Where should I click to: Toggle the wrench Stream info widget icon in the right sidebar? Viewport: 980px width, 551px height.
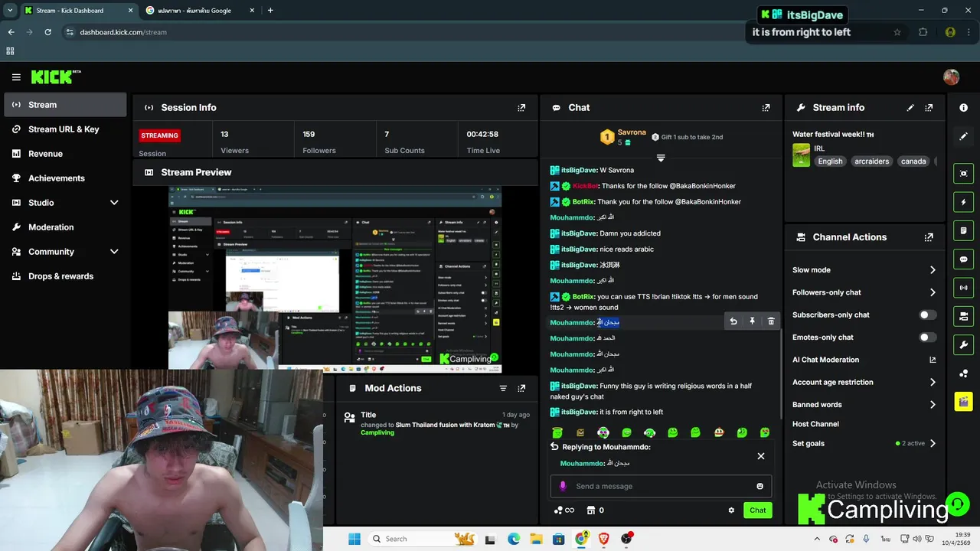coord(964,344)
